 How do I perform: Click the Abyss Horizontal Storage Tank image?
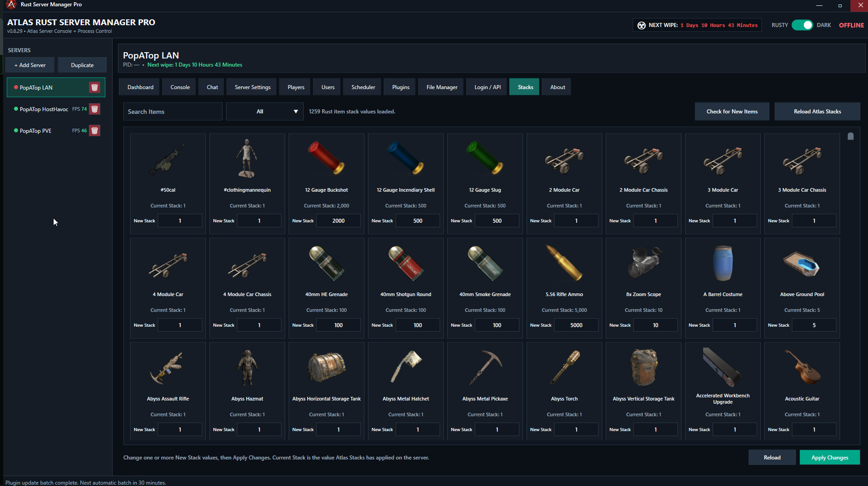pos(326,367)
